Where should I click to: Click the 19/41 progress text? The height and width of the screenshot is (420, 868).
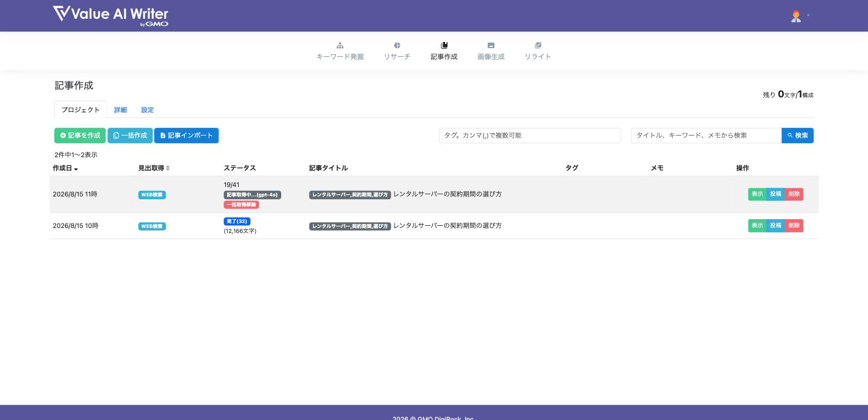pyautogui.click(x=231, y=185)
